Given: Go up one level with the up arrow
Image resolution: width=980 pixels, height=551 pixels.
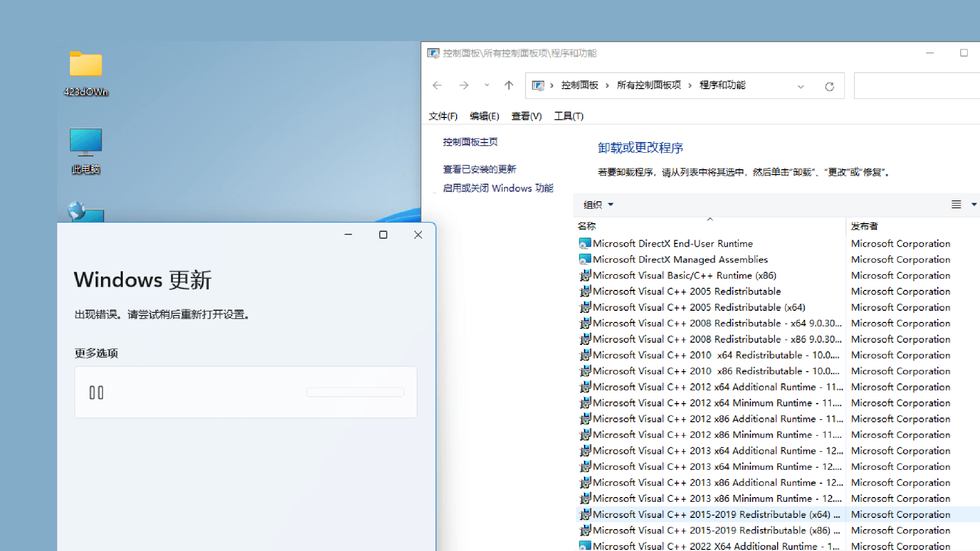Looking at the screenshot, I should [x=508, y=85].
